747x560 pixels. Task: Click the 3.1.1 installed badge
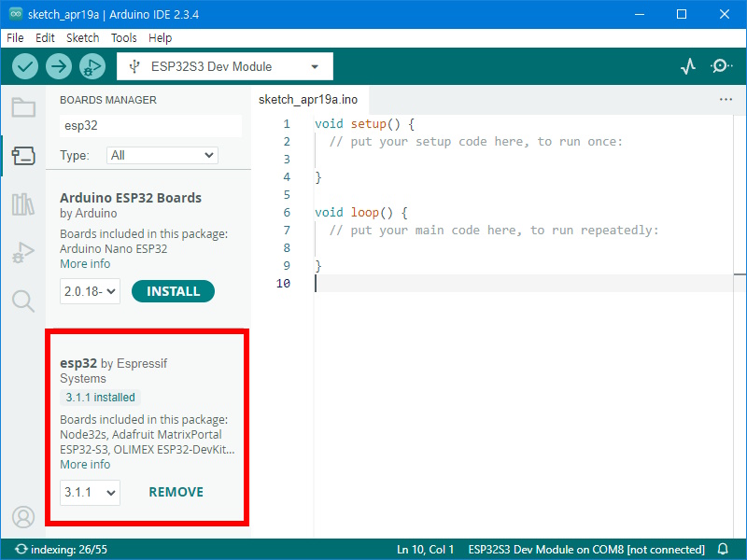(101, 398)
